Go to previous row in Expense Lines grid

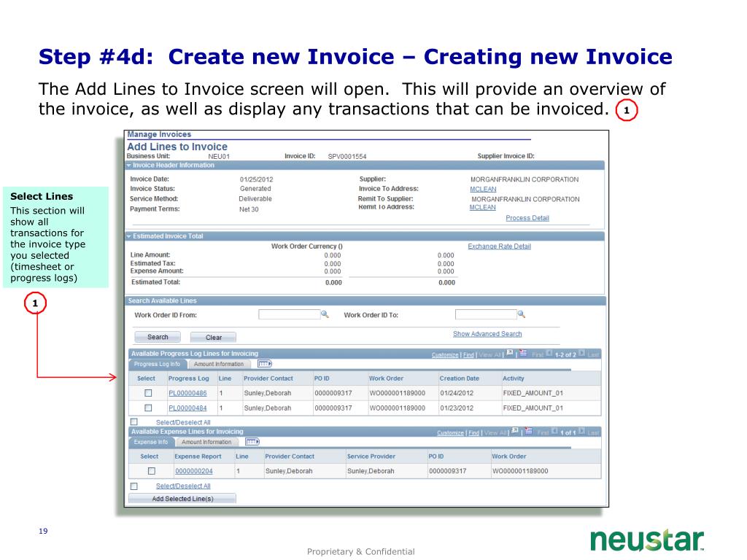point(554,432)
